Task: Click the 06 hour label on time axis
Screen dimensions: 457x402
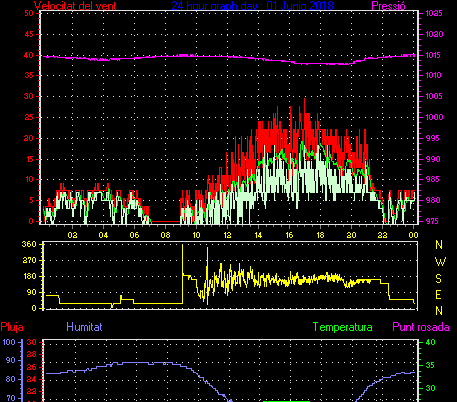Action: pos(134,235)
